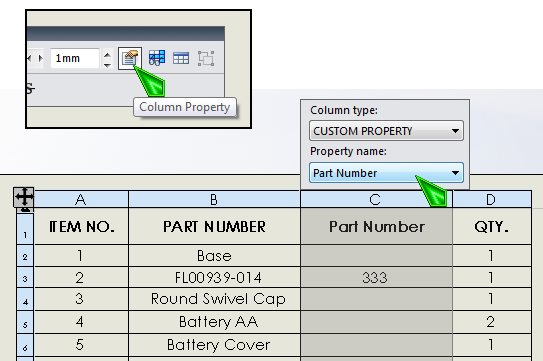Select row 3 header
Viewport: 543px width, 361px height.
(x=25, y=277)
